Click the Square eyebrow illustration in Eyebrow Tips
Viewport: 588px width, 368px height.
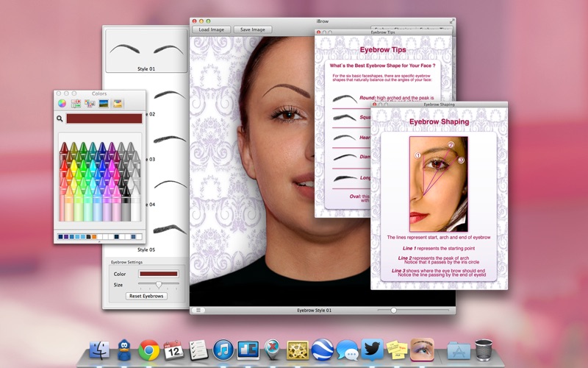click(345, 118)
